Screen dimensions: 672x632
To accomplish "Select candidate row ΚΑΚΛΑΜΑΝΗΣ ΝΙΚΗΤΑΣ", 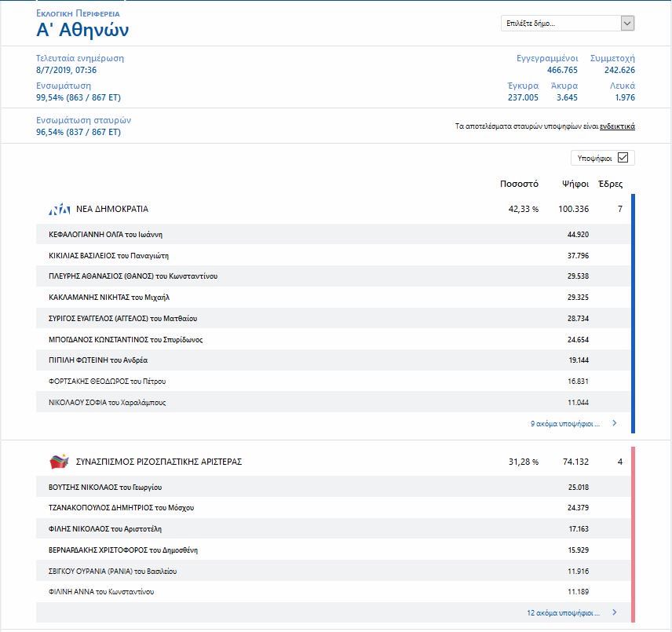I will pos(334,298).
